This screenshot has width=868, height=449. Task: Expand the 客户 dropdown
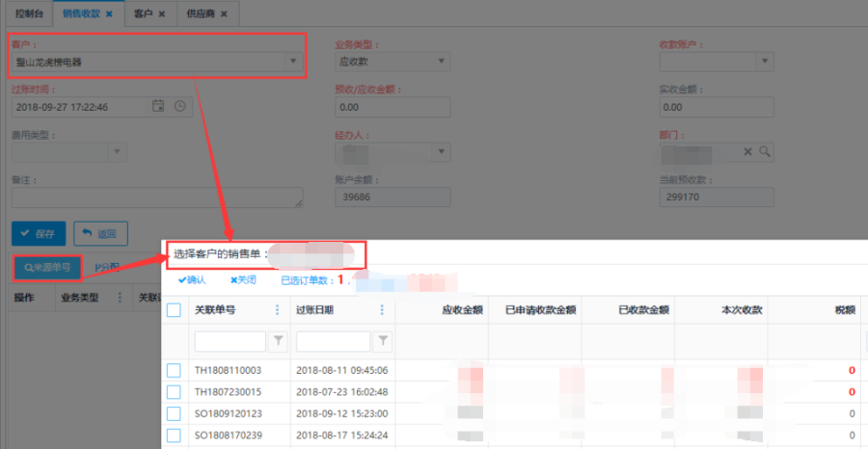pos(293,62)
